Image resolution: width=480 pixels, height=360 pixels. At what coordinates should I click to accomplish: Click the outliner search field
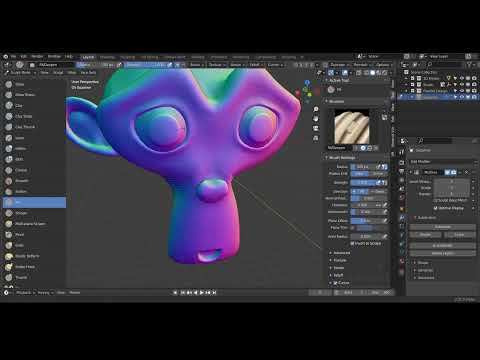tap(444, 64)
